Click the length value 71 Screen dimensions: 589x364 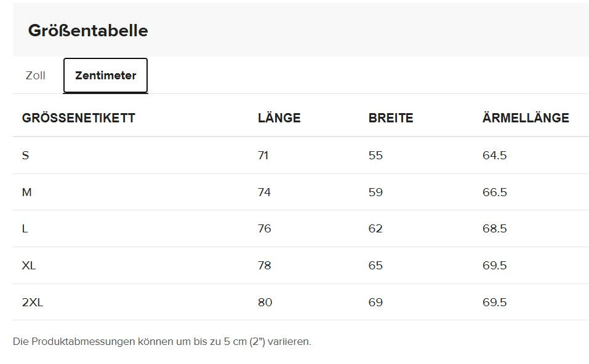pyautogui.click(x=263, y=156)
